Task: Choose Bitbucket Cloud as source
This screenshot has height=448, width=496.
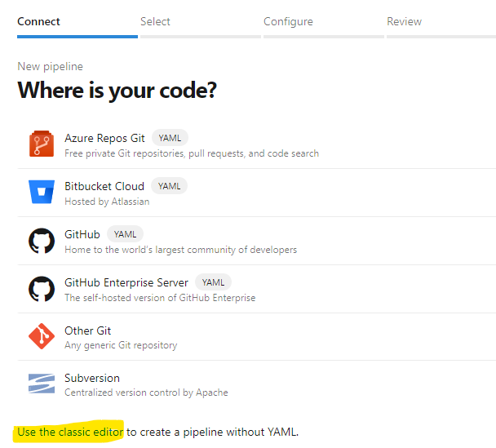Action: point(257,193)
